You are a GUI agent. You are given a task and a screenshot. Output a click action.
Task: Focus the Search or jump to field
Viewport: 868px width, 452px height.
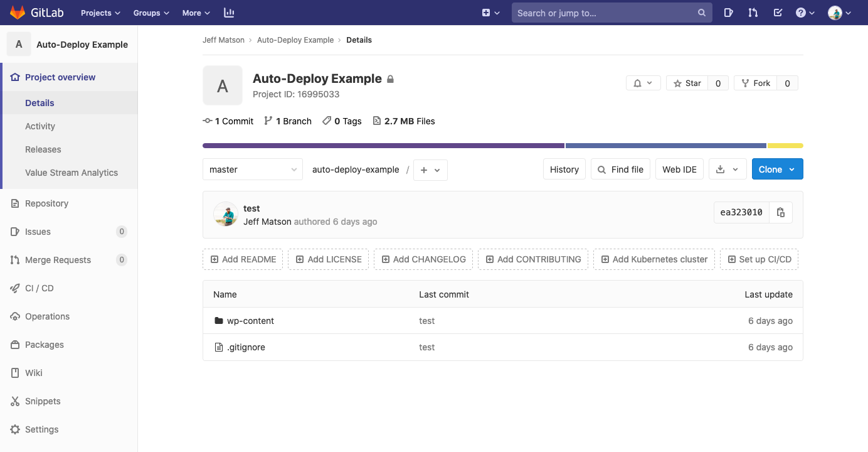point(602,13)
